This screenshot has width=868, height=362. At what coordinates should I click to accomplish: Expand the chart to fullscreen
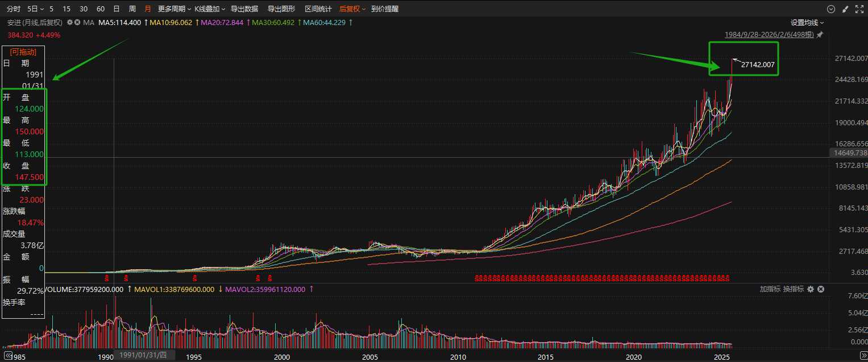pos(859,9)
